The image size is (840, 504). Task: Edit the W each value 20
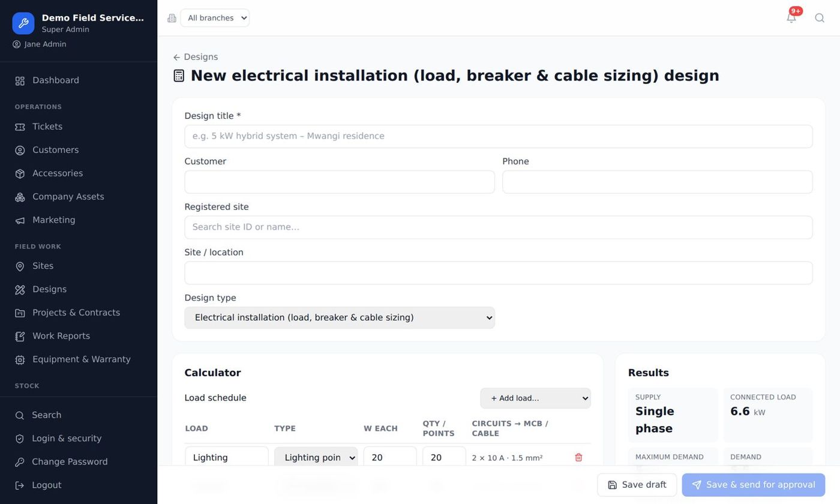[x=390, y=457]
